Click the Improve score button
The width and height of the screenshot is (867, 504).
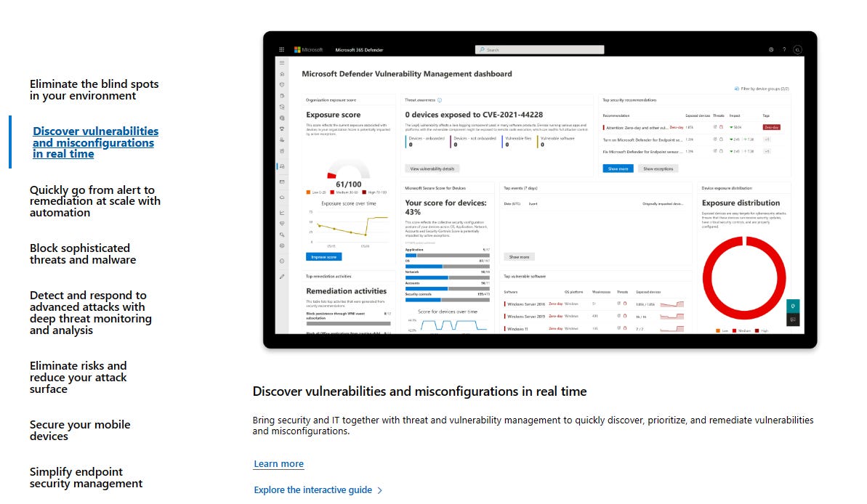coord(323,257)
